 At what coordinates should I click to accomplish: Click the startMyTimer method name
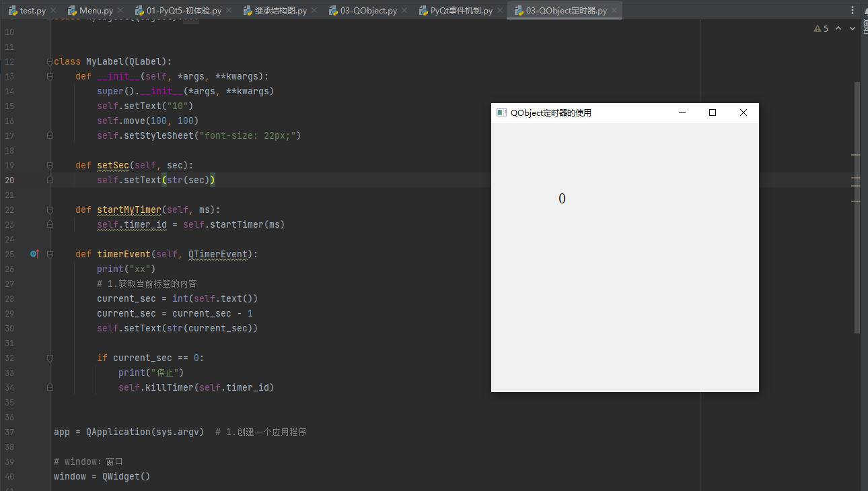tap(129, 210)
